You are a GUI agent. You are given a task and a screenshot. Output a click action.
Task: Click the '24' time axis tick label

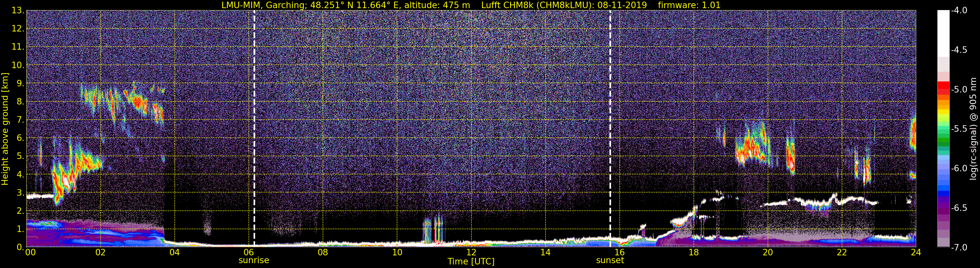[x=916, y=252]
